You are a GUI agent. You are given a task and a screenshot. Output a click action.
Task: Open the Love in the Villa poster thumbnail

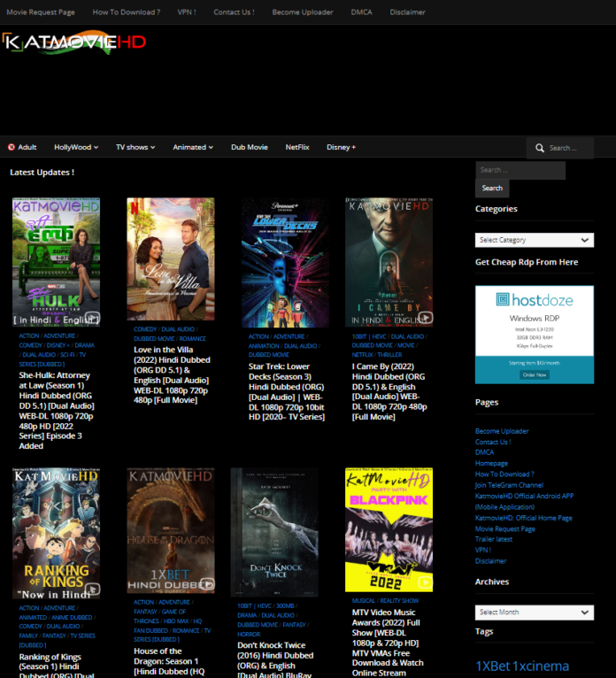click(171, 258)
